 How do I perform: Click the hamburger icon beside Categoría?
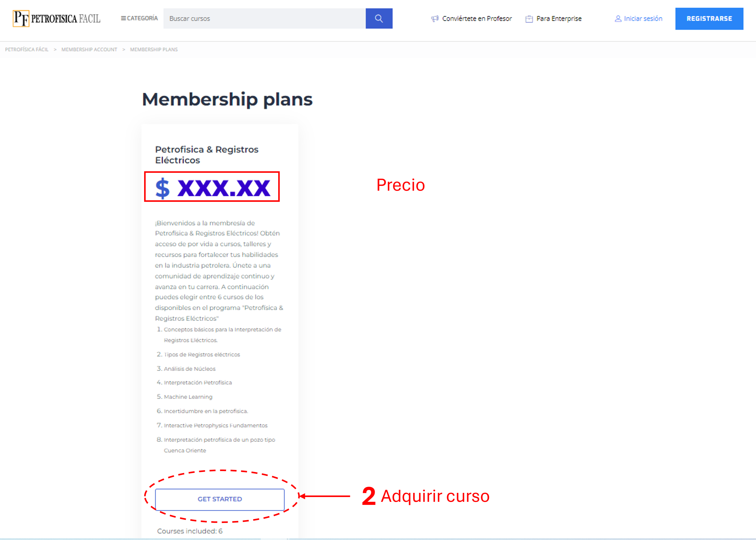[x=123, y=18]
